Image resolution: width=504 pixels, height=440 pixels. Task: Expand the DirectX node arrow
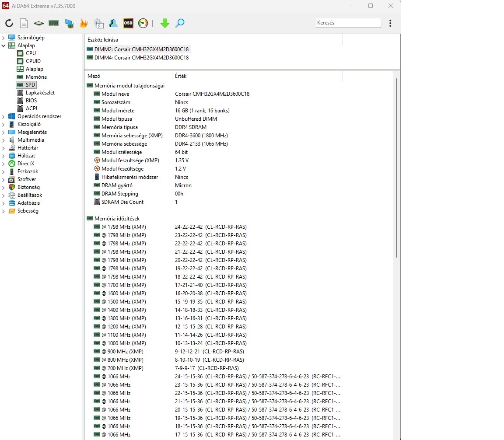[x=3, y=164]
